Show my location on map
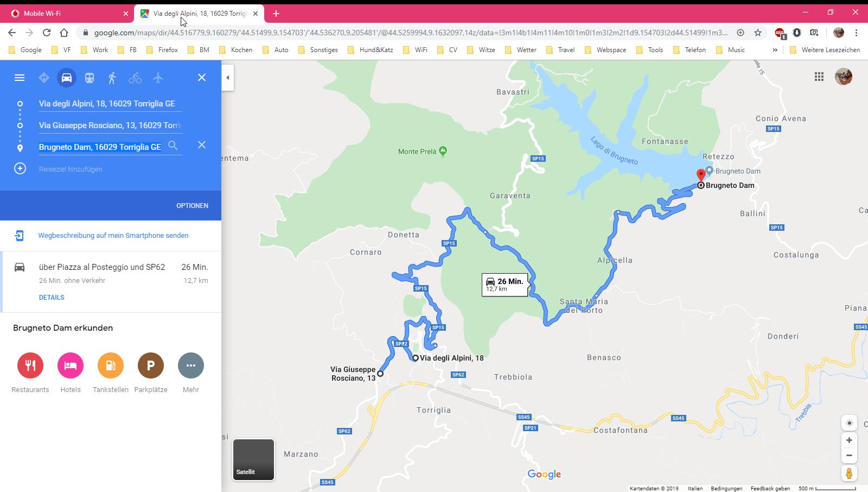Screen dimensions: 868x492 (849, 423)
